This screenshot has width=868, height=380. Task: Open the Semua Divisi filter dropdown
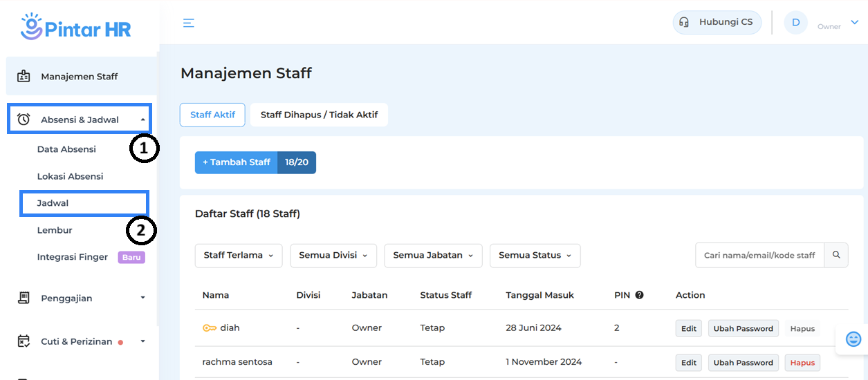[x=333, y=255]
